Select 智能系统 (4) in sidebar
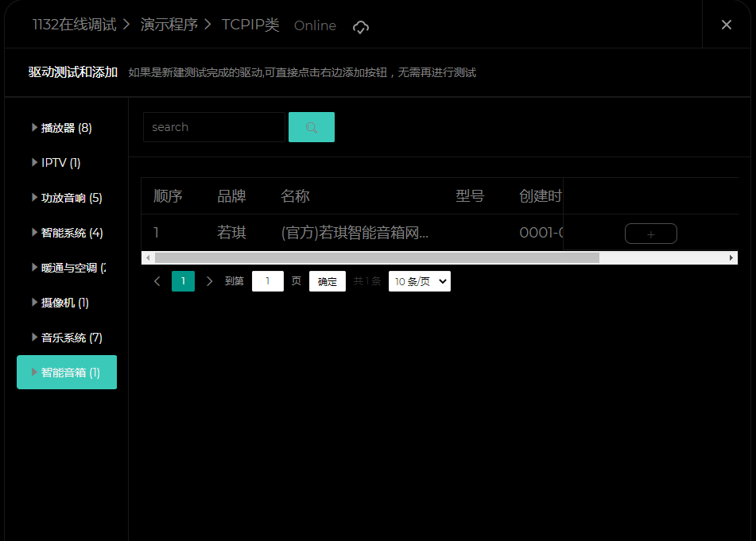 tap(72, 233)
